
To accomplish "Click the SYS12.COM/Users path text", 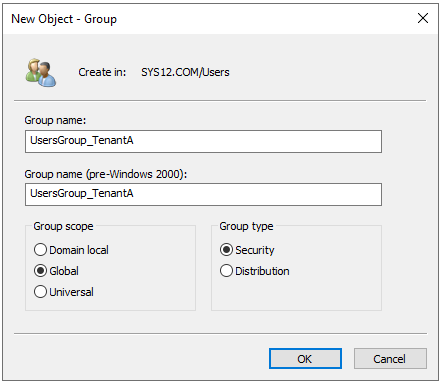I will 185,72.
